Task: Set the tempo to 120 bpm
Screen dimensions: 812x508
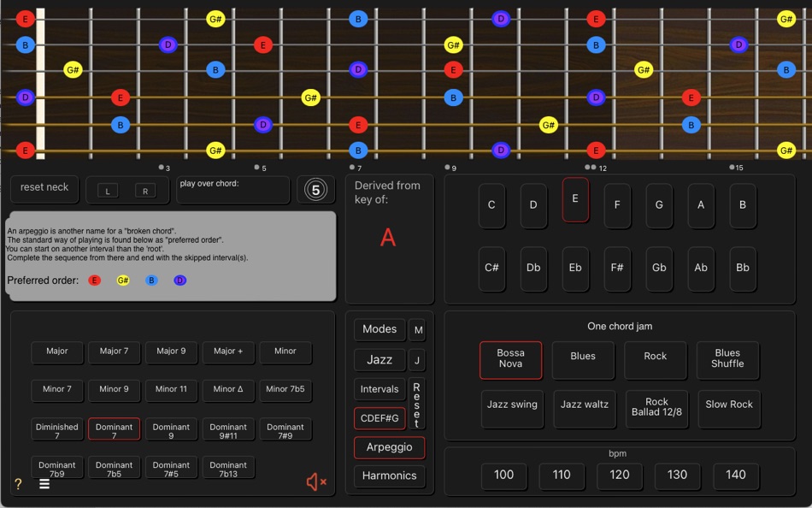Action: (x=619, y=476)
